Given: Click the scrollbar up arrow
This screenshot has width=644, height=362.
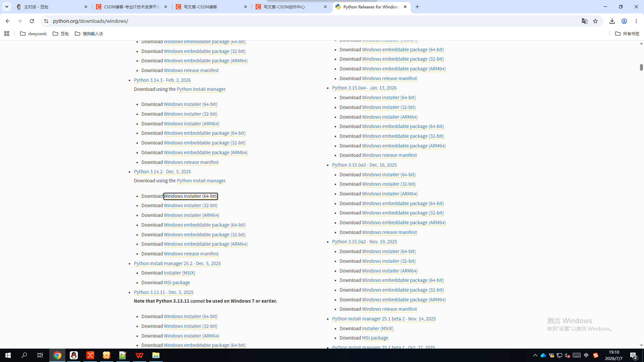Looking at the screenshot, I should [641, 44].
